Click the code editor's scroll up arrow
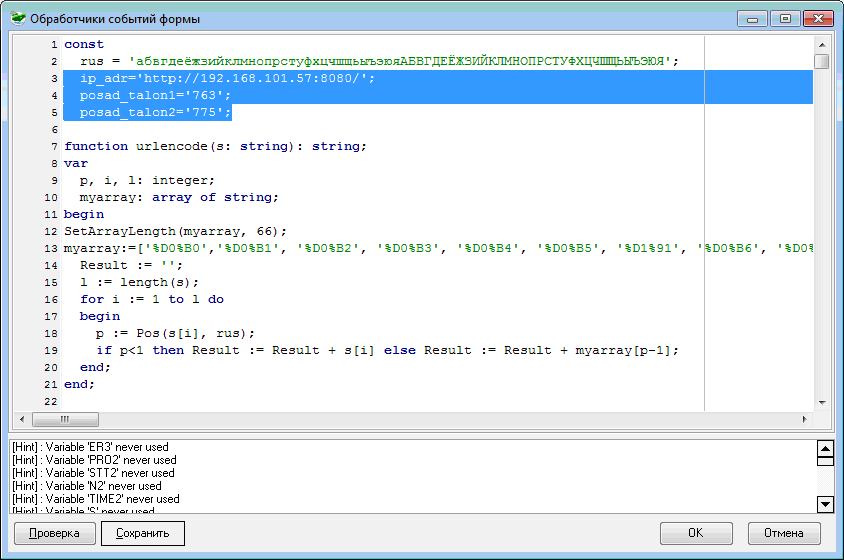The image size is (844, 560). coord(821,44)
